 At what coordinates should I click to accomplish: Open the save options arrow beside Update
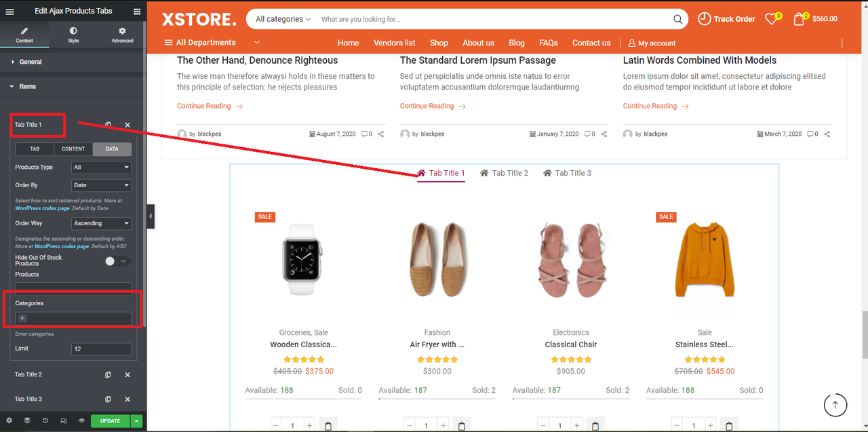[x=137, y=420]
